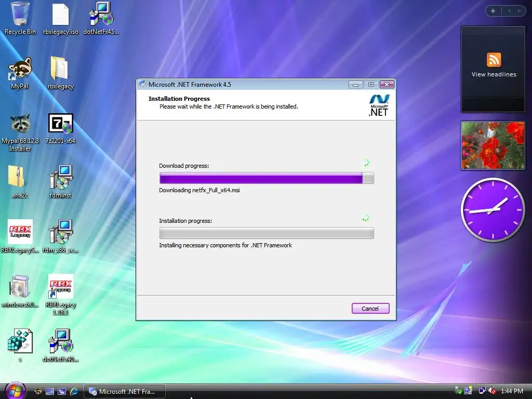The width and height of the screenshot is (532, 399).
Task: Select the aria2c zipped folder icon
Action: [x=17, y=177]
